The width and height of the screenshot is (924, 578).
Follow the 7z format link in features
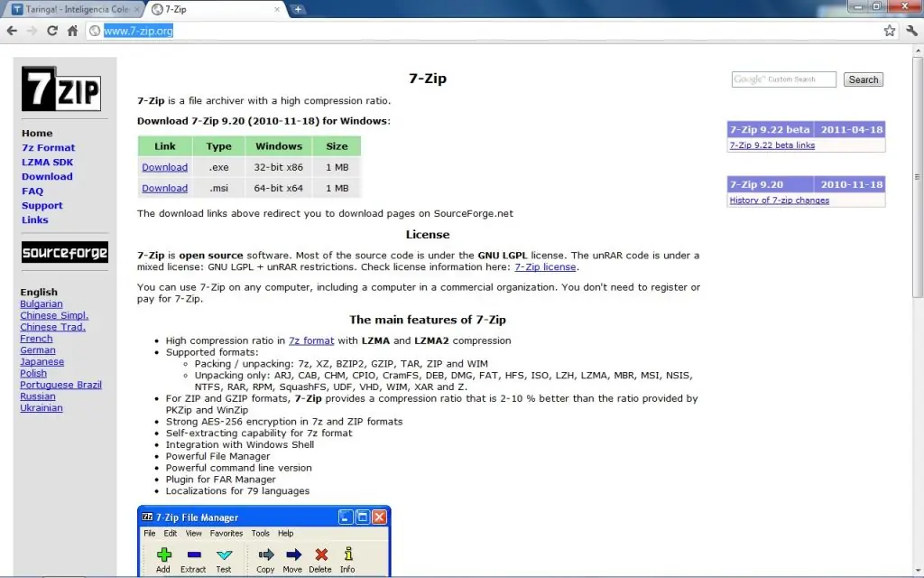tap(311, 340)
